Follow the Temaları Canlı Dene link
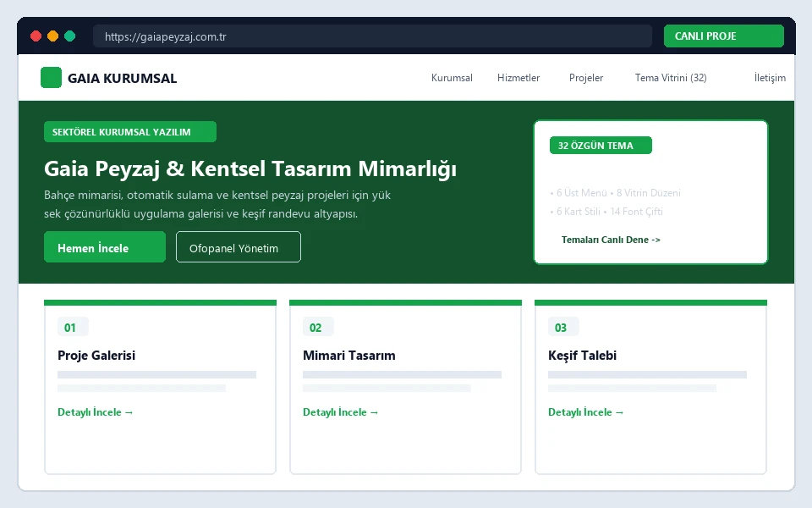The width and height of the screenshot is (812, 508). pos(611,240)
